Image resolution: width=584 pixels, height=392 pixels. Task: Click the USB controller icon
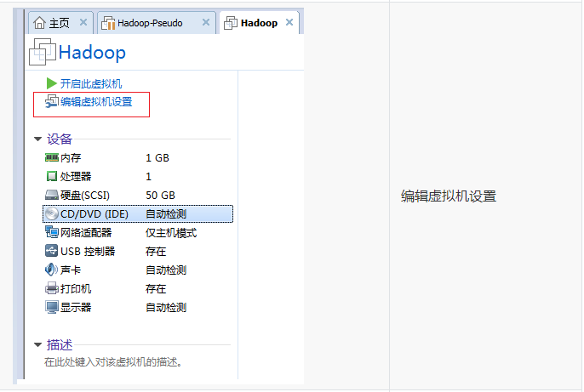51,251
